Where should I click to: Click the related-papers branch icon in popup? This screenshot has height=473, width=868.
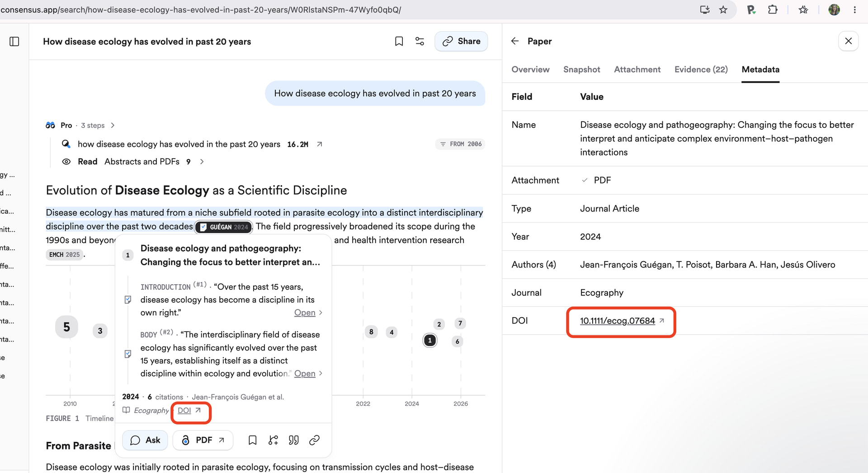273,440
